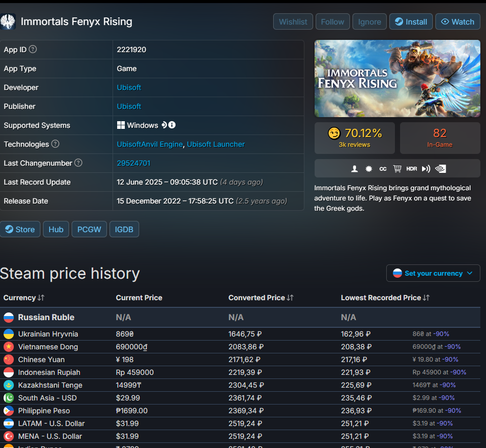Click the Kazakhstani Tenge currency name
This screenshot has height=448, width=486.
tap(50, 385)
